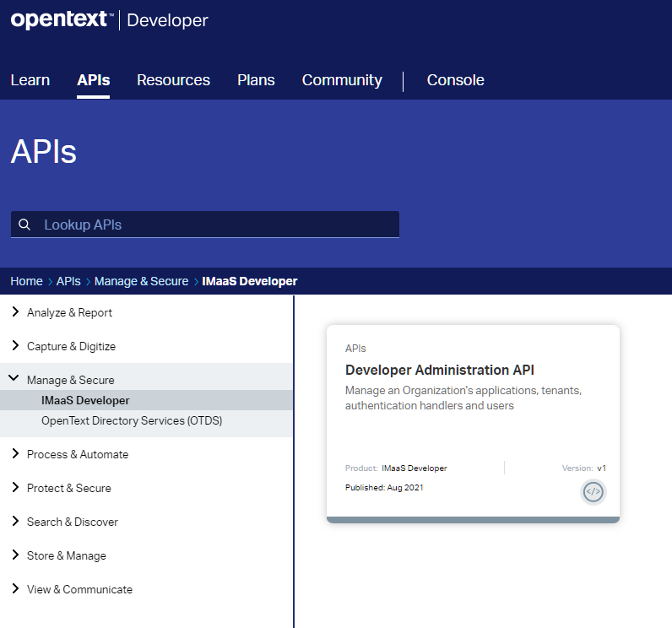The image size is (672, 628).
Task: Expand the Search & Discover category
Action: pyautogui.click(x=72, y=522)
